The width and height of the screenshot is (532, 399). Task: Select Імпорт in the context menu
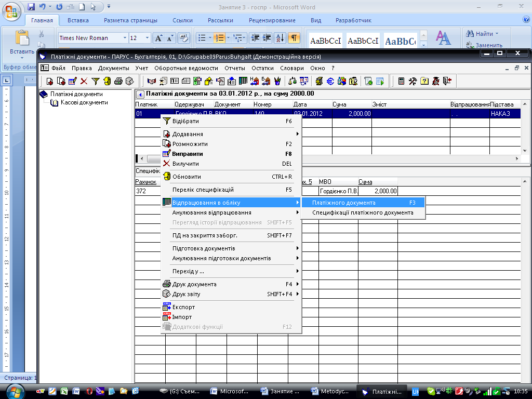point(231,317)
